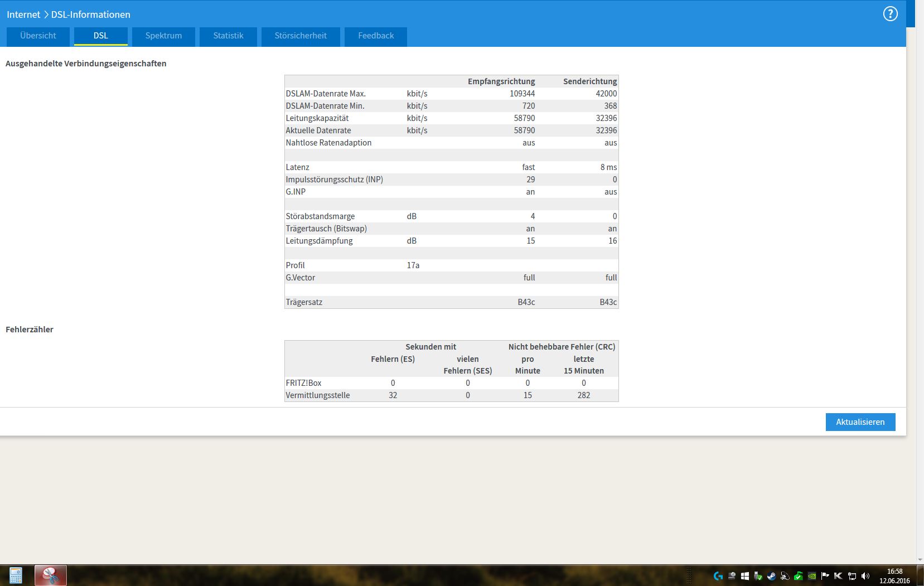Click the satellite dish tray icon

click(x=785, y=576)
